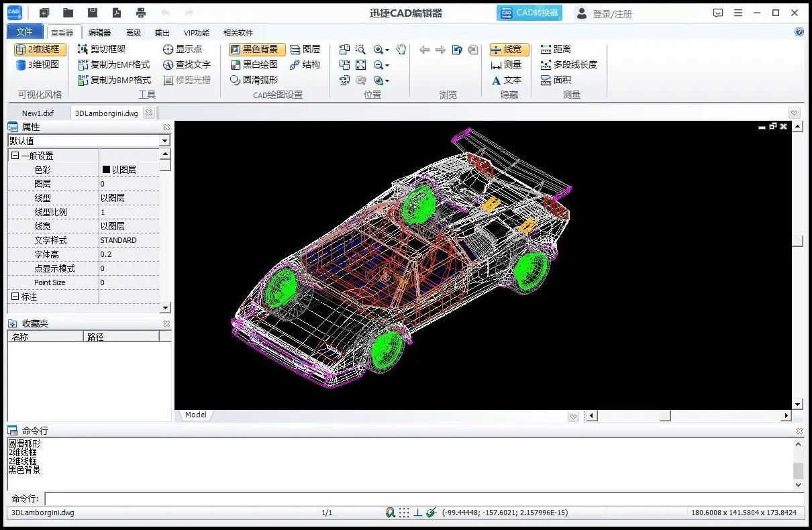Image resolution: width=812 pixels, height=530 pixels.
Task: Close the 命令行 command line panel
Action: pyautogui.click(x=799, y=431)
